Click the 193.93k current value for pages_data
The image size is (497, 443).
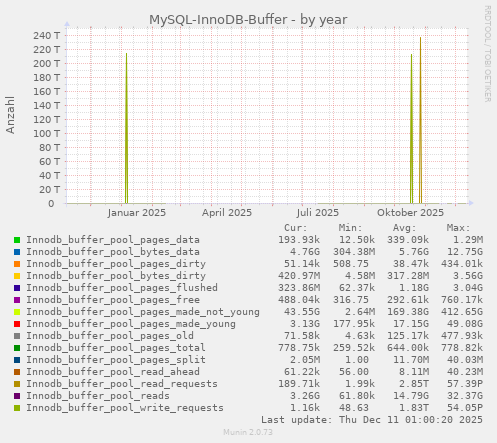point(299,240)
